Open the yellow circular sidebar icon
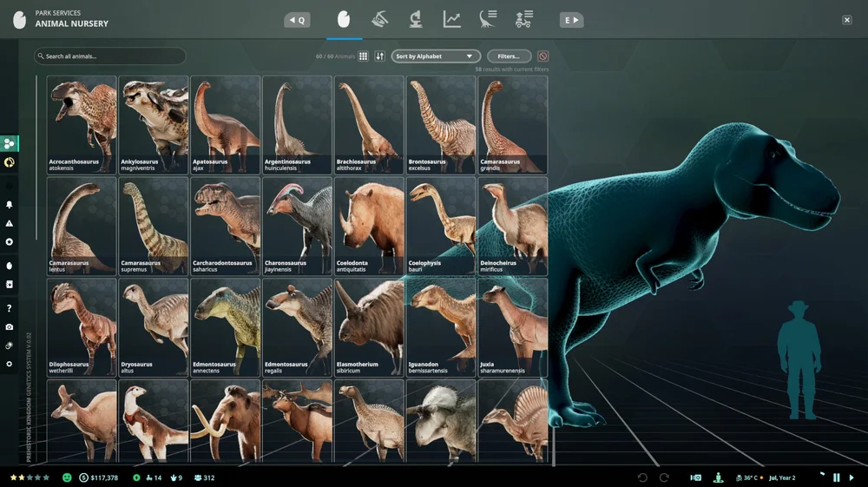The height and width of the screenshot is (487, 868). pos(9,162)
